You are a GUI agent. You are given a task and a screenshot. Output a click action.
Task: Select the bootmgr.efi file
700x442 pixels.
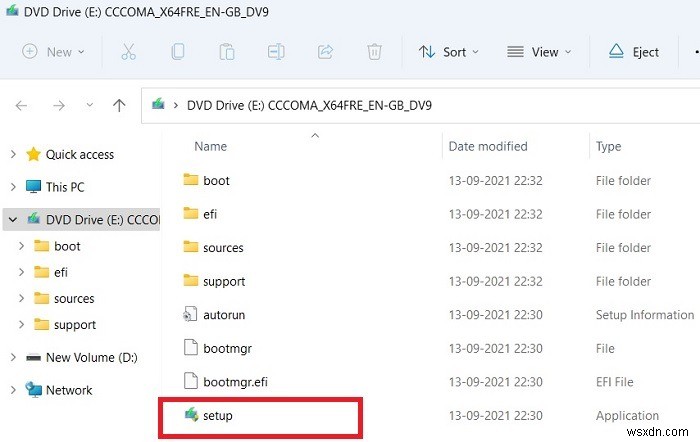tap(235, 382)
